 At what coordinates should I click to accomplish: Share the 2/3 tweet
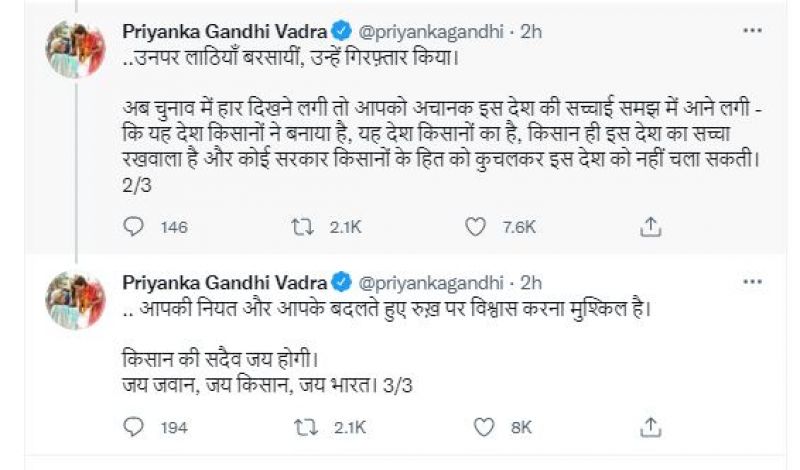(651, 228)
